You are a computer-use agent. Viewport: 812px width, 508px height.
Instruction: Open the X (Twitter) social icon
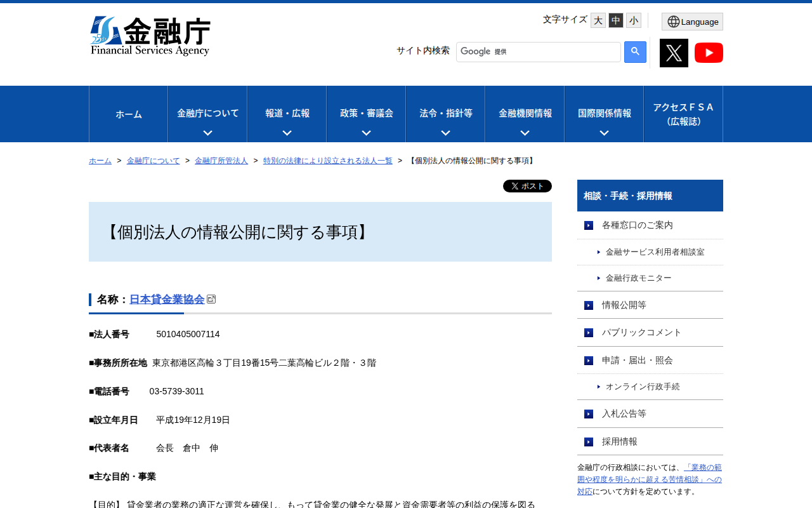[674, 53]
